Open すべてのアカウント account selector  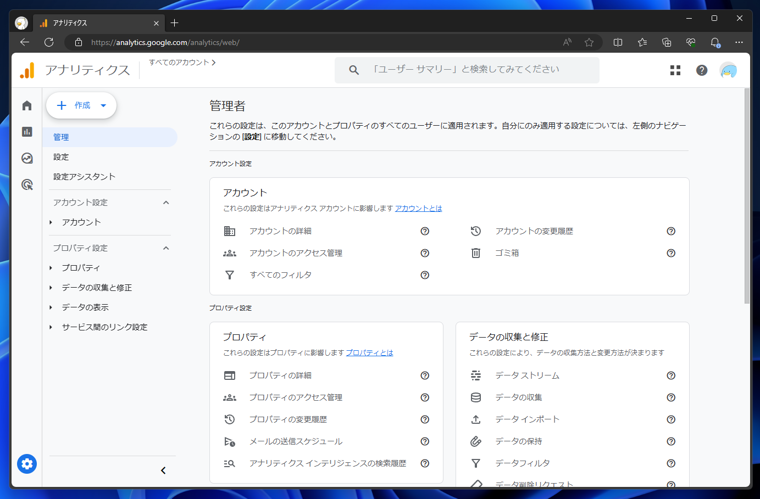tap(182, 62)
